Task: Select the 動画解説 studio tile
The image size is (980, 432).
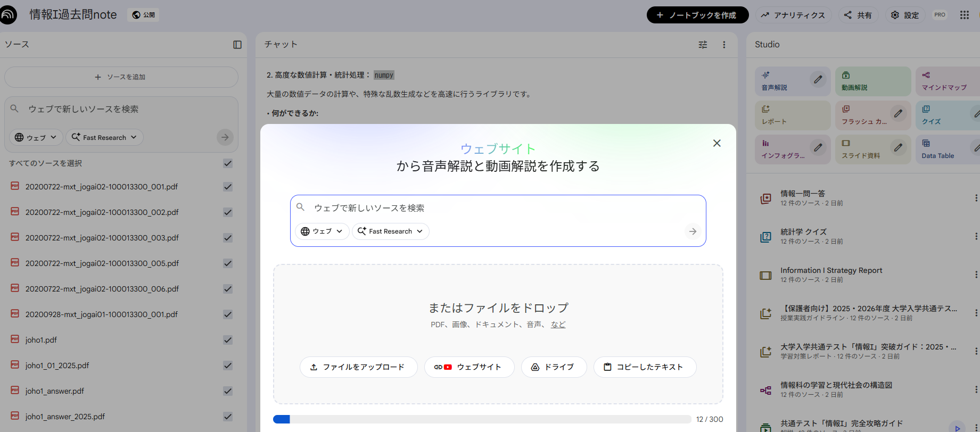Action: pos(873,81)
